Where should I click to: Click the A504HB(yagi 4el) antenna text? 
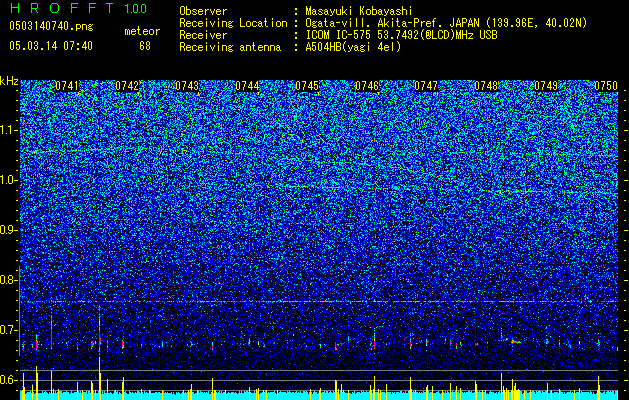tap(353, 47)
